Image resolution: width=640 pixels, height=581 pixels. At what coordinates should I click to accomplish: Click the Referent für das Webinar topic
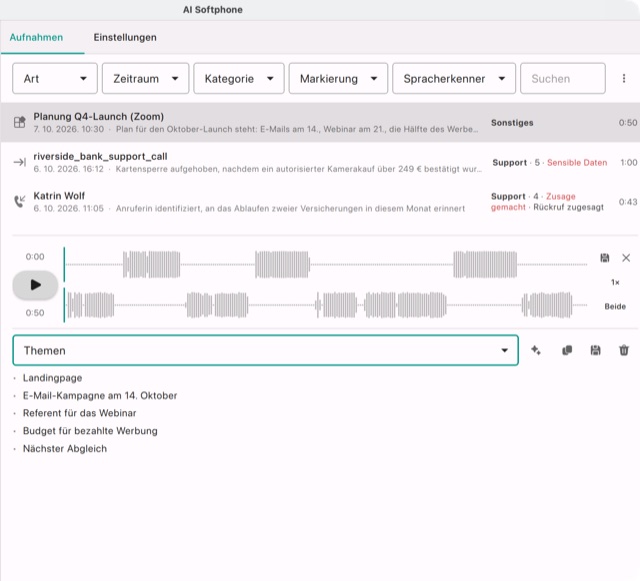click(x=80, y=413)
